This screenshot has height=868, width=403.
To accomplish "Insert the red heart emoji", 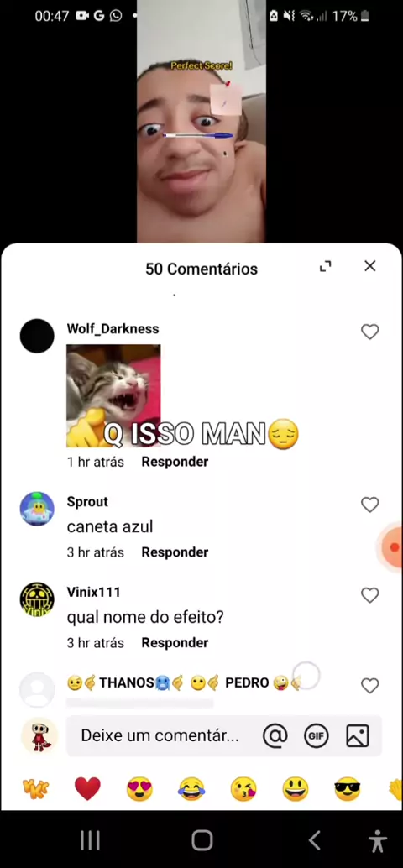I will (x=87, y=789).
